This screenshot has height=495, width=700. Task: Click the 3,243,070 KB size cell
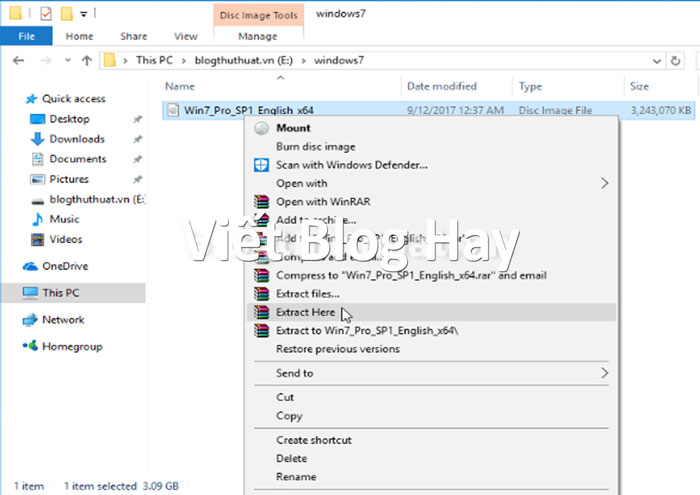coord(661,110)
